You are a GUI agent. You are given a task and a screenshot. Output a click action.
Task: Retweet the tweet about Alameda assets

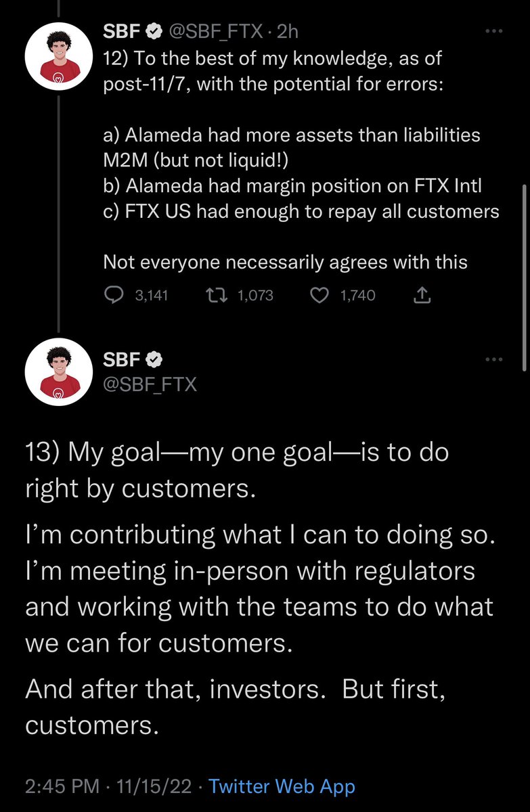220,295
